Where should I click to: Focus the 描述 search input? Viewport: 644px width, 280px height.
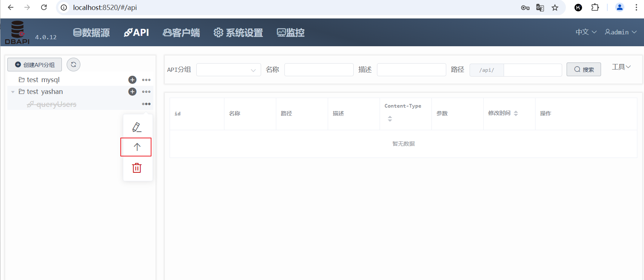tap(411, 70)
